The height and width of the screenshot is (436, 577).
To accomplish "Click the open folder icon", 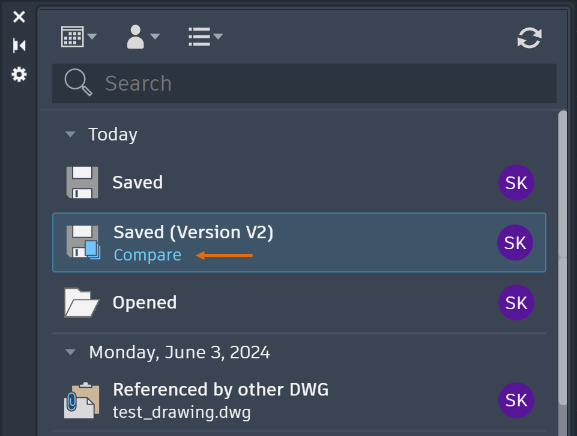I will click(x=81, y=302).
